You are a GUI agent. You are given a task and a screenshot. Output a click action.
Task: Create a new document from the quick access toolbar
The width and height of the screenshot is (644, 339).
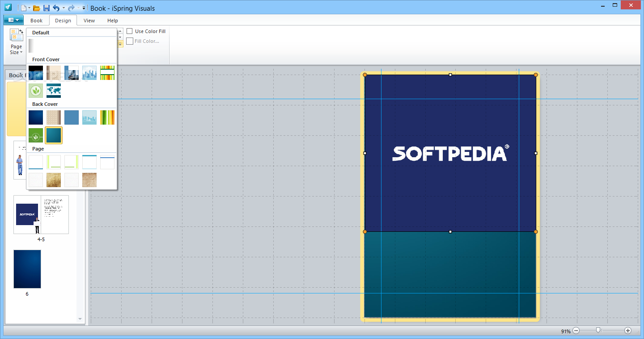coord(24,8)
